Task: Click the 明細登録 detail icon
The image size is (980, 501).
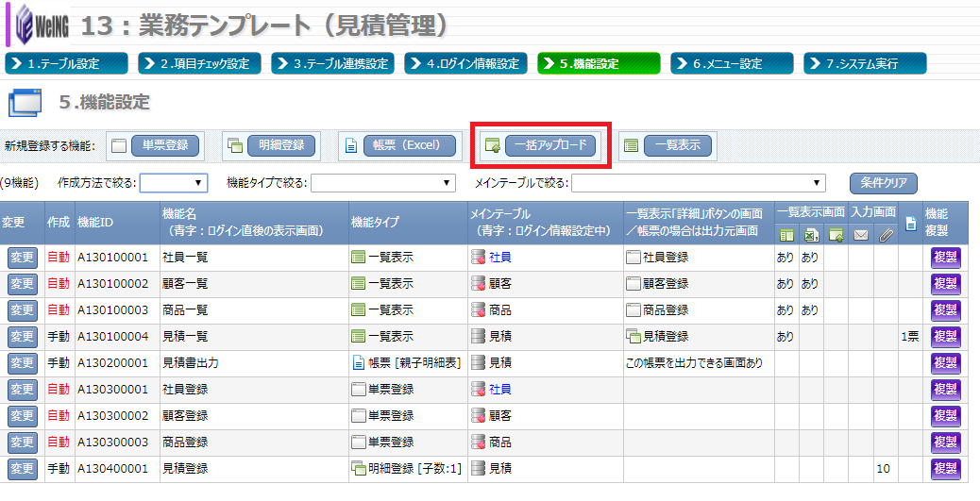Action: [235, 146]
